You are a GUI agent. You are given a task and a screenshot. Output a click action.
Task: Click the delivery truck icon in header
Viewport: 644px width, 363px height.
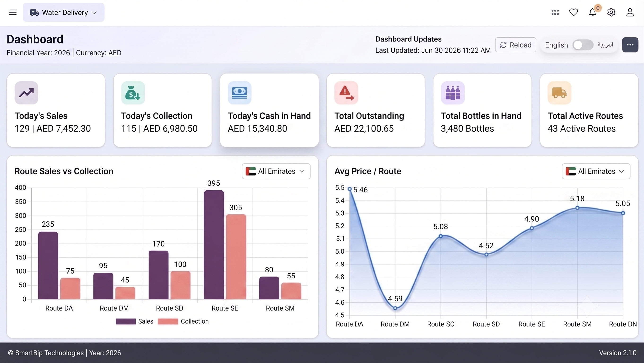(x=34, y=13)
